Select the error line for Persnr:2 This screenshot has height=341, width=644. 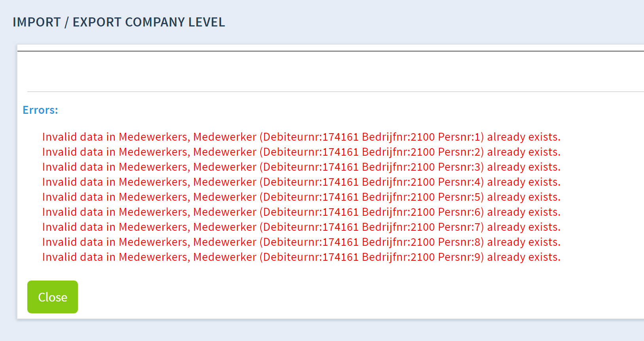pyautogui.click(x=301, y=152)
